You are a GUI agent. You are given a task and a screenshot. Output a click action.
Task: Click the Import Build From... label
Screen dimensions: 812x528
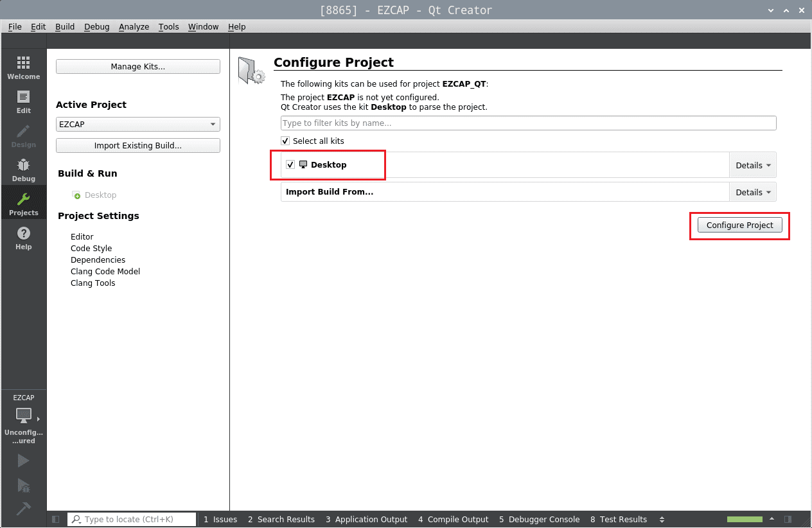click(x=330, y=192)
